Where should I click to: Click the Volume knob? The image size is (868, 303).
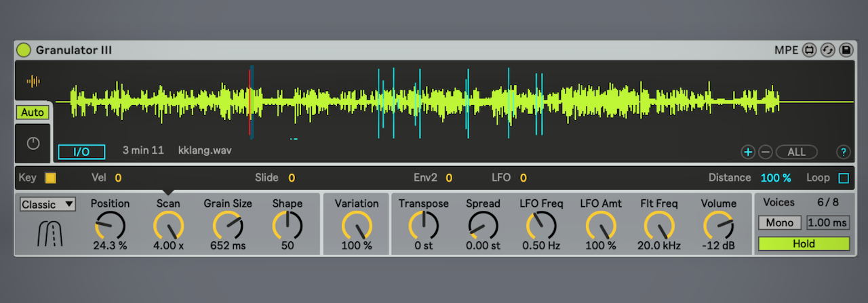click(x=719, y=225)
